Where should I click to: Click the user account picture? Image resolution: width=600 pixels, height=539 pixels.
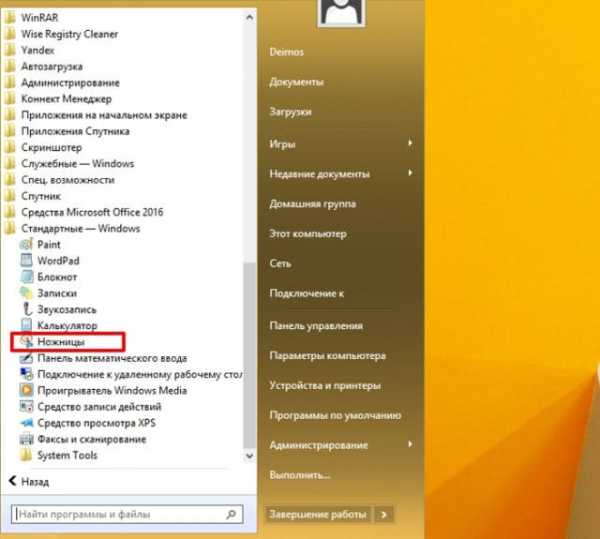341,13
